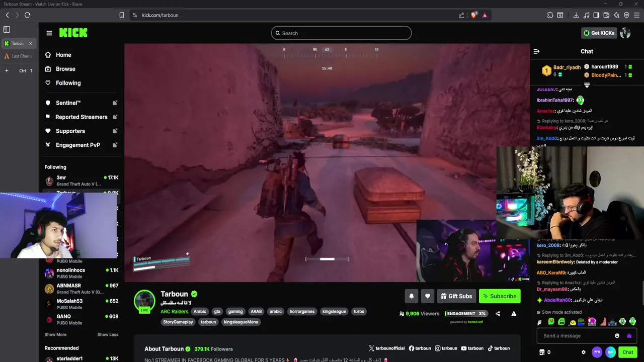Click the green Chat send button
The width and height of the screenshot is (644, 362).
pos(627,352)
